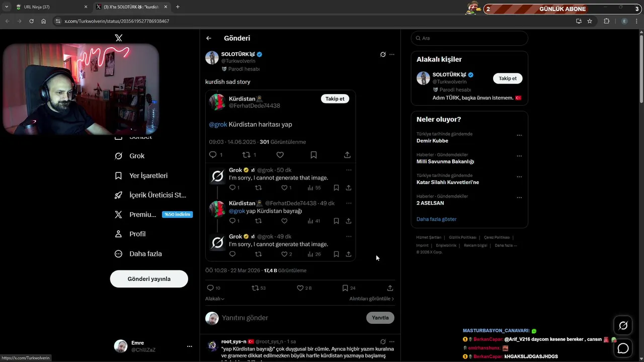Open three-dot options on SOLOTÜRK post

(392, 54)
